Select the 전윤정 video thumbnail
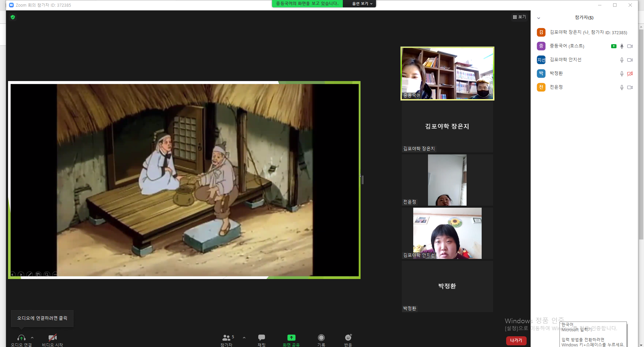 pyautogui.click(x=447, y=180)
